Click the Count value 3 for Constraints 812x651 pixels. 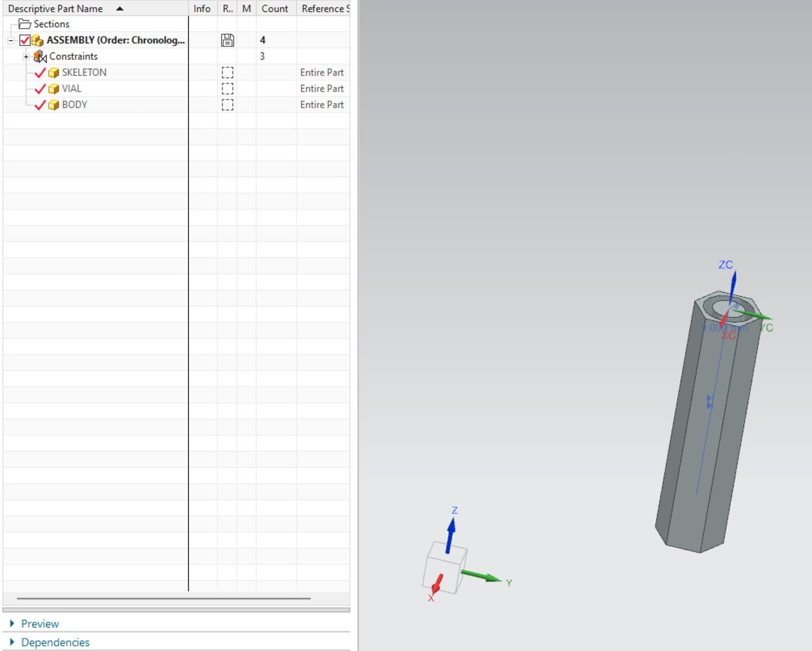262,56
